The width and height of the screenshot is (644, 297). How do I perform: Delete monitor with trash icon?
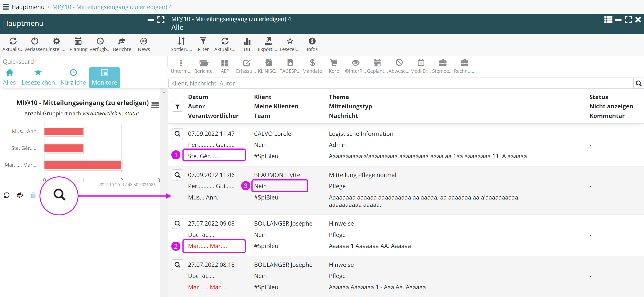coord(33,195)
